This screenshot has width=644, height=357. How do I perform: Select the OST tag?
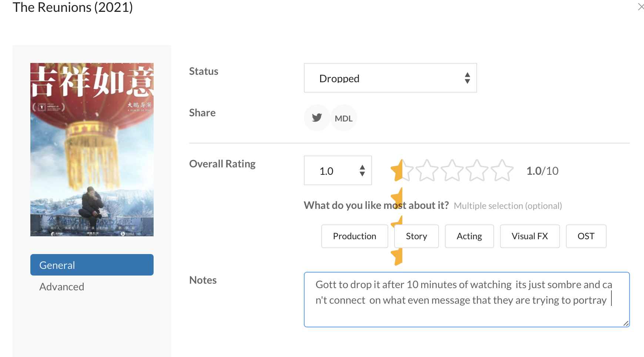tap(586, 236)
